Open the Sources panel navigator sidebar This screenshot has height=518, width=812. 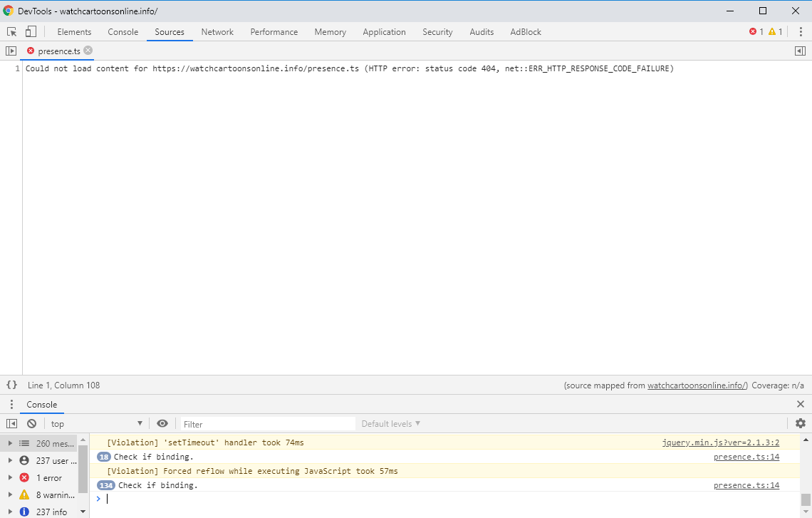tap(11, 51)
